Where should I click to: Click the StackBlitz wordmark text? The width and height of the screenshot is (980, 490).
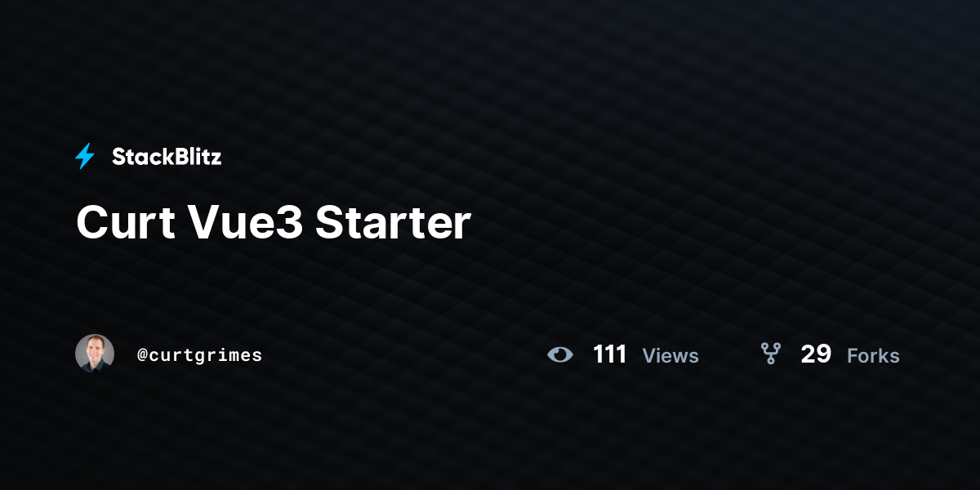[x=167, y=157]
